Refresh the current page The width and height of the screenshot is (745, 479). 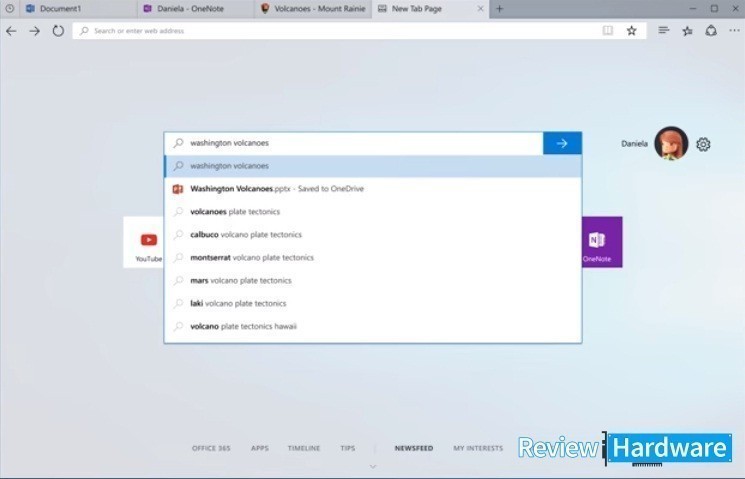click(58, 31)
